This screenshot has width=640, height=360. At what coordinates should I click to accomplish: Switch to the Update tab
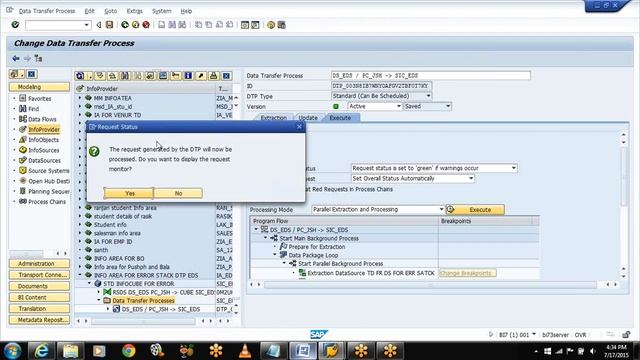[x=308, y=118]
